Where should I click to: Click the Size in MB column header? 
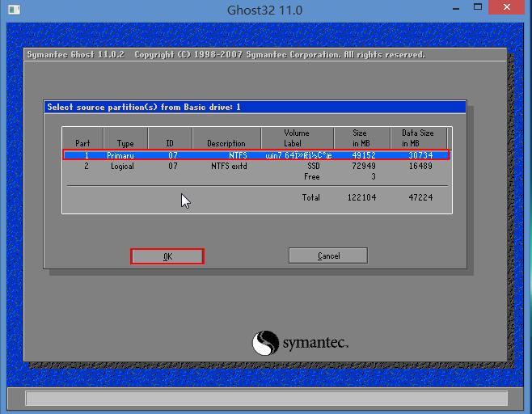click(361, 137)
